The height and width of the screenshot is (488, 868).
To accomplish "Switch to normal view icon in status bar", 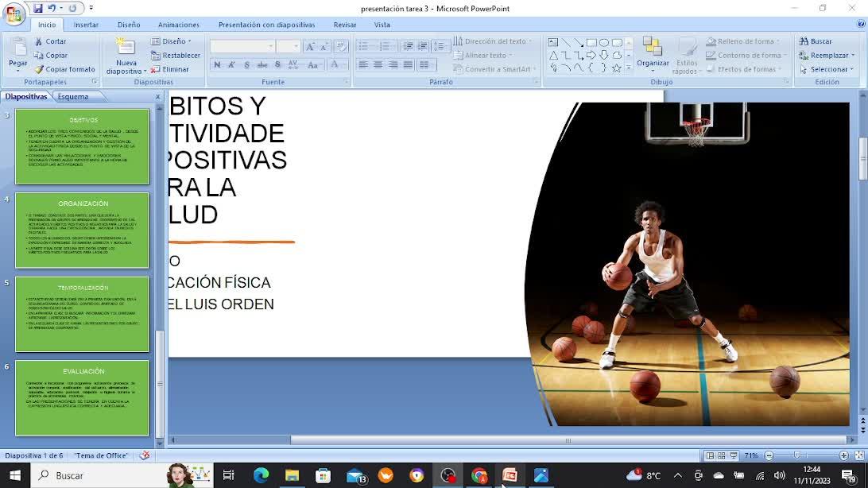I will pyautogui.click(x=710, y=456).
